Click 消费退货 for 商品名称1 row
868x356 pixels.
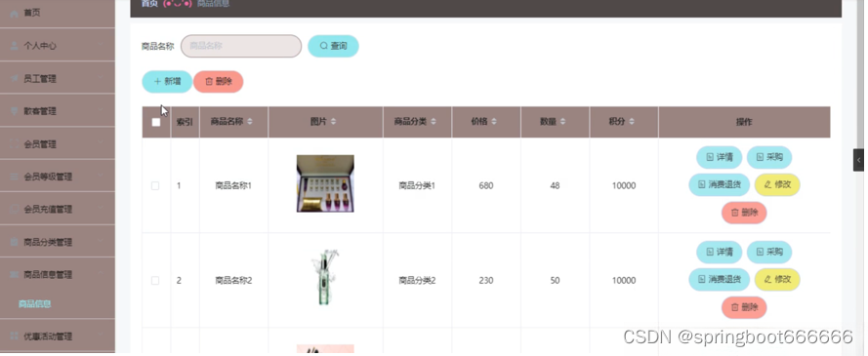[x=719, y=184]
